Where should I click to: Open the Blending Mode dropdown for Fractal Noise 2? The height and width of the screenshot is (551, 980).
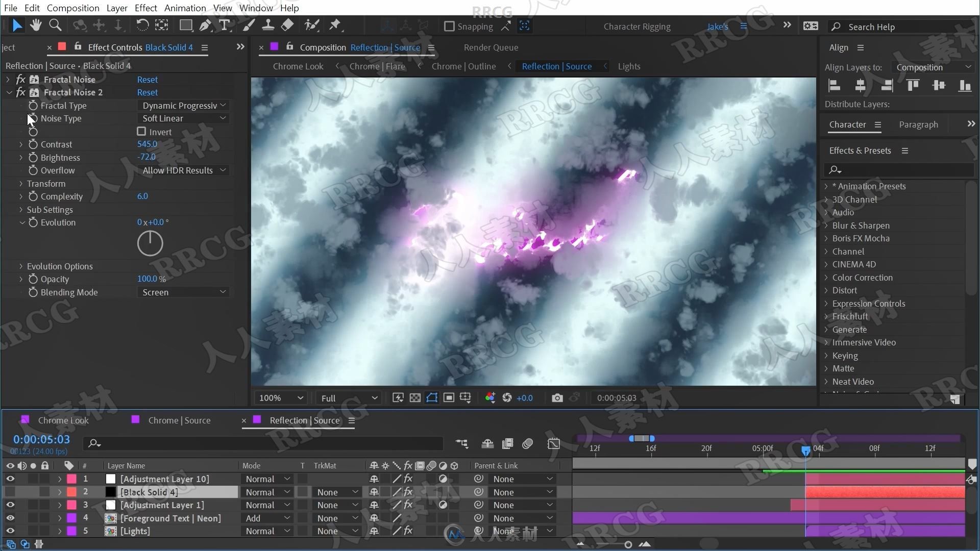pyautogui.click(x=181, y=292)
